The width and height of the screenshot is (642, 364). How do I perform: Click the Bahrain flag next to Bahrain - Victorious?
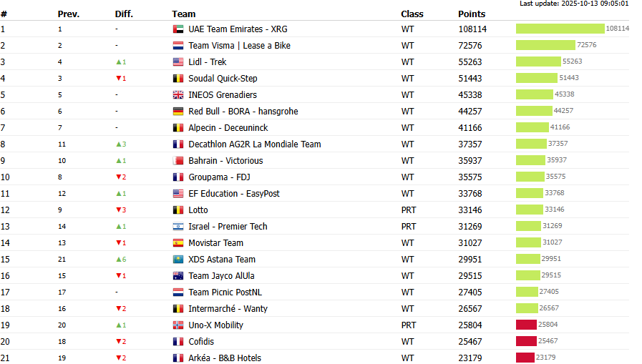178,161
